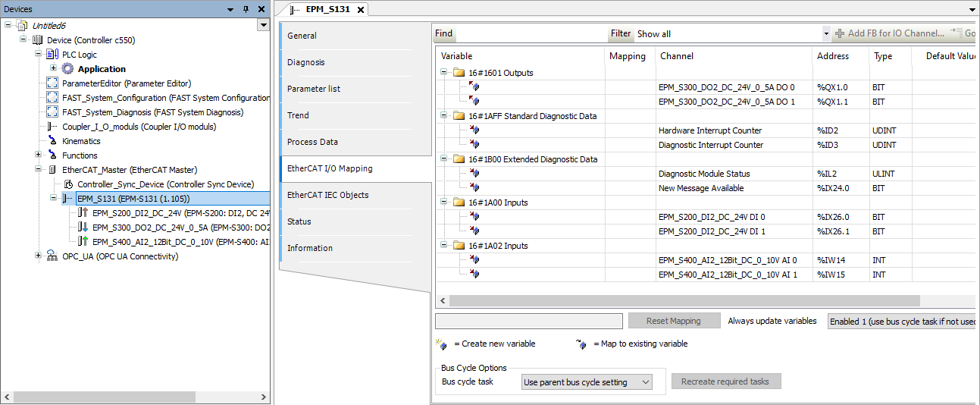Click the OPC_UA connectivity icon
This screenshot has height=405, width=980.
52,256
